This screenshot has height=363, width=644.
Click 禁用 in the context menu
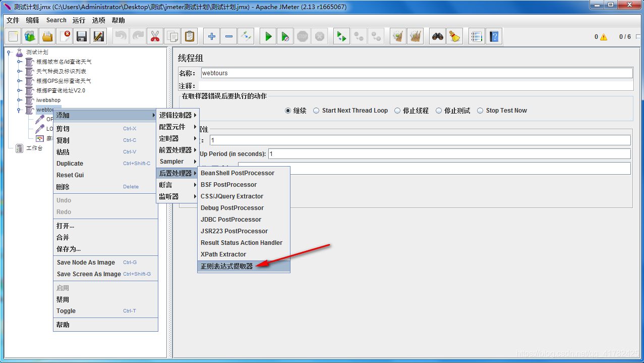[x=105, y=299]
